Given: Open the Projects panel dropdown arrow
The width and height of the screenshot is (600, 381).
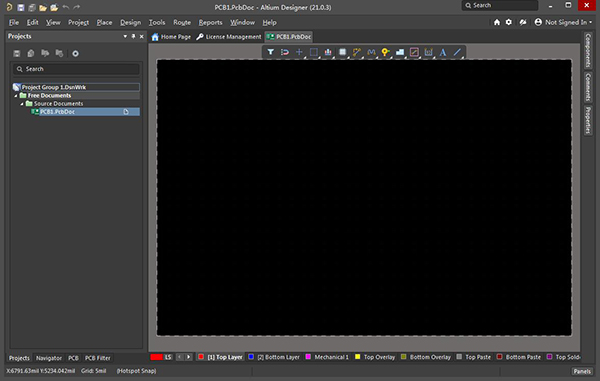Looking at the screenshot, I should [x=125, y=36].
